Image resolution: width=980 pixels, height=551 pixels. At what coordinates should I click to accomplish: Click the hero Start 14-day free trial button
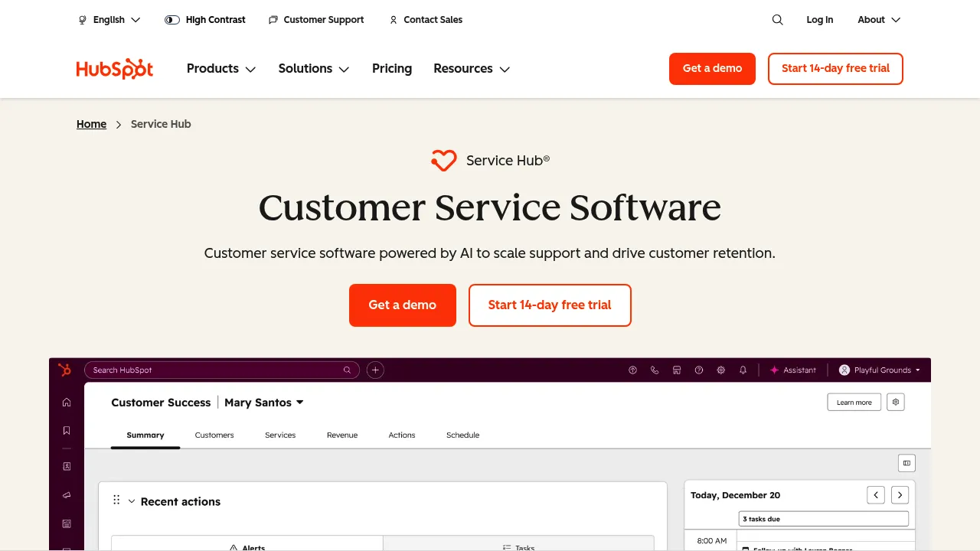point(550,305)
